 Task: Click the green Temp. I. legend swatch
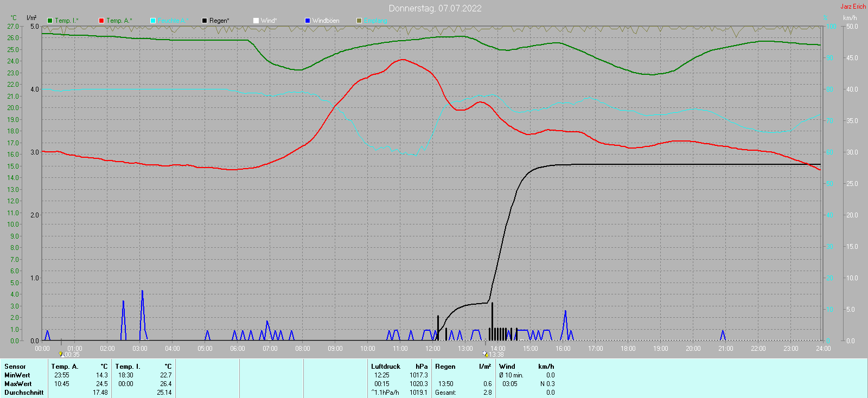[x=50, y=21]
